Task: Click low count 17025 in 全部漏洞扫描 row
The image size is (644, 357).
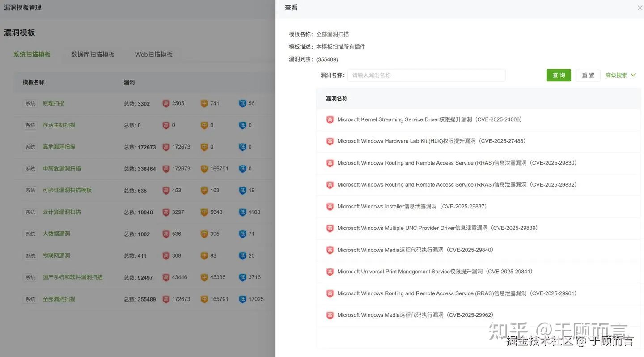Action: [256, 299]
